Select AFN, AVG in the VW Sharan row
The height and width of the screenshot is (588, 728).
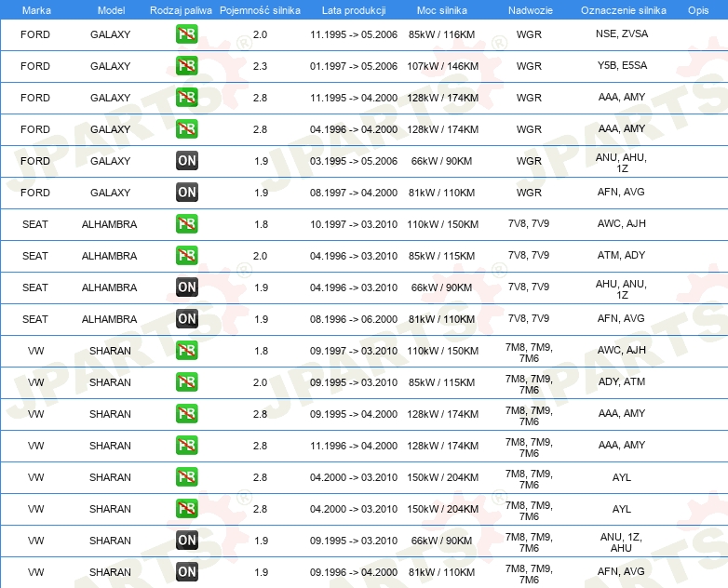pos(621,571)
